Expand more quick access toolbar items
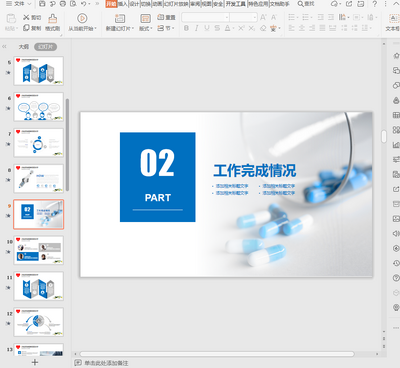400x368 pixels. click(x=97, y=4)
